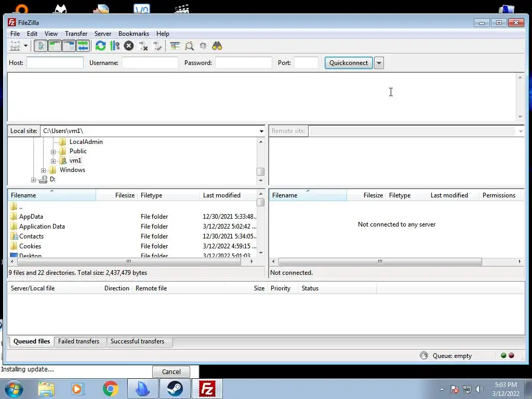Refresh the file and folder lists
532x399 pixels.
tap(100, 46)
